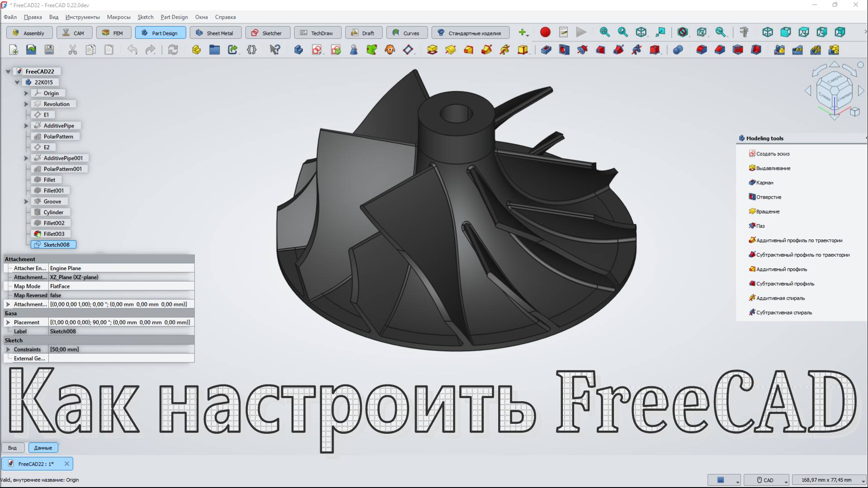Select the measurement caliper tool

[744, 32]
